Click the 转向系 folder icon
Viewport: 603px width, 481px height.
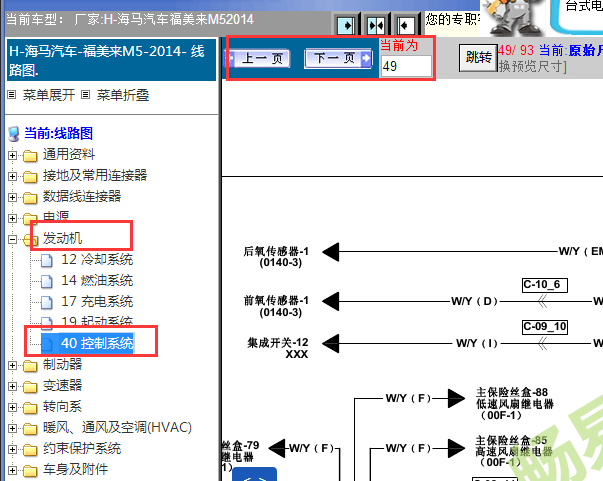30,408
